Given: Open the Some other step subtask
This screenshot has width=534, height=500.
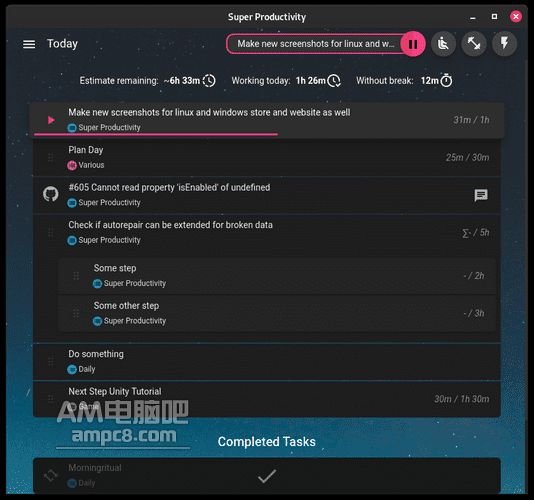Looking at the screenshot, I should [x=277, y=313].
